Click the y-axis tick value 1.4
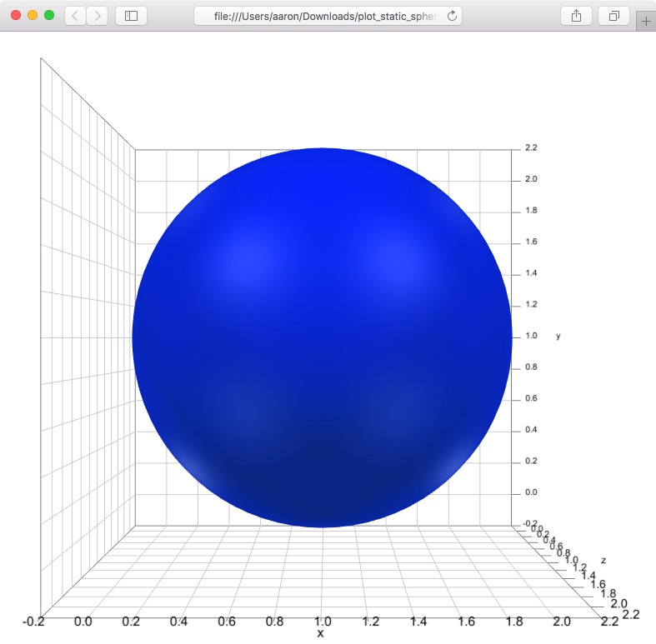656x644 pixels. [x=531, y=273]
